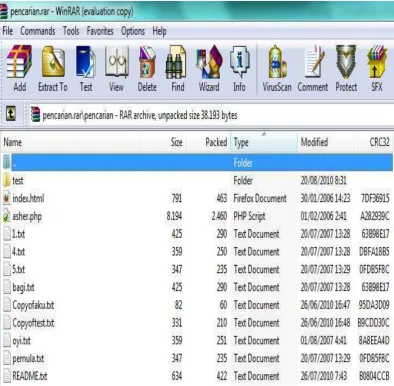The image size is (394, 386).
Task: Click the WinRAR title bar icon
Action: pyautogui.click(x=4, y=12)
